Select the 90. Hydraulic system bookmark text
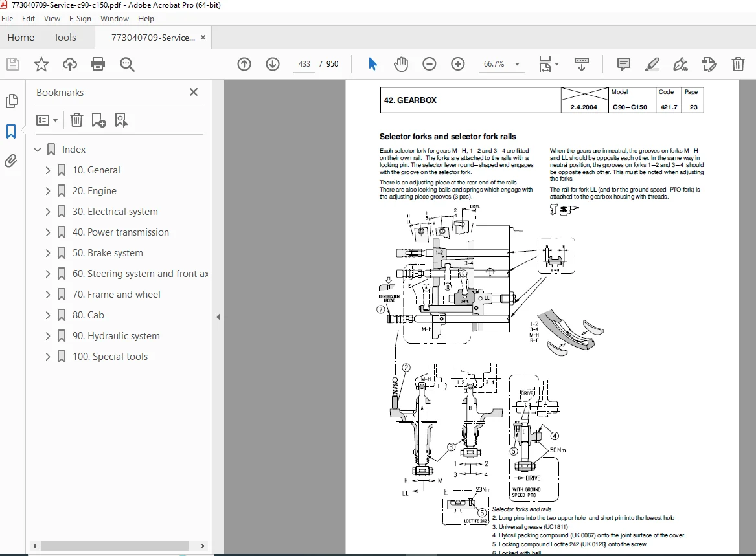This screenshot has width=756, height=556. (x=116, y=336)
